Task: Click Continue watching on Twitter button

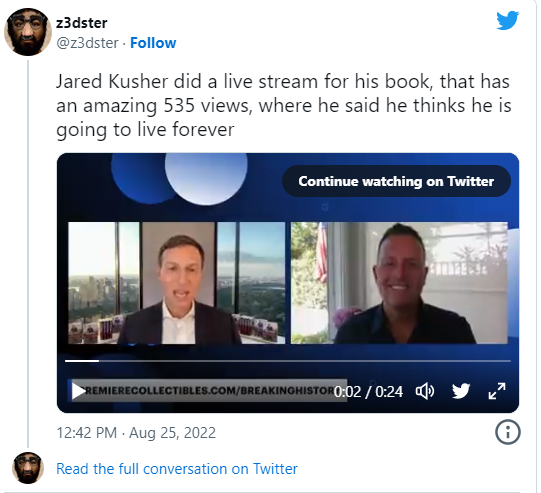Action: (x=396, y=181)
